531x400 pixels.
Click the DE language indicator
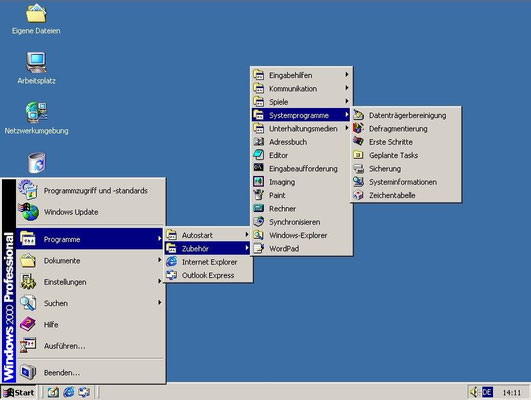point(487,392)
